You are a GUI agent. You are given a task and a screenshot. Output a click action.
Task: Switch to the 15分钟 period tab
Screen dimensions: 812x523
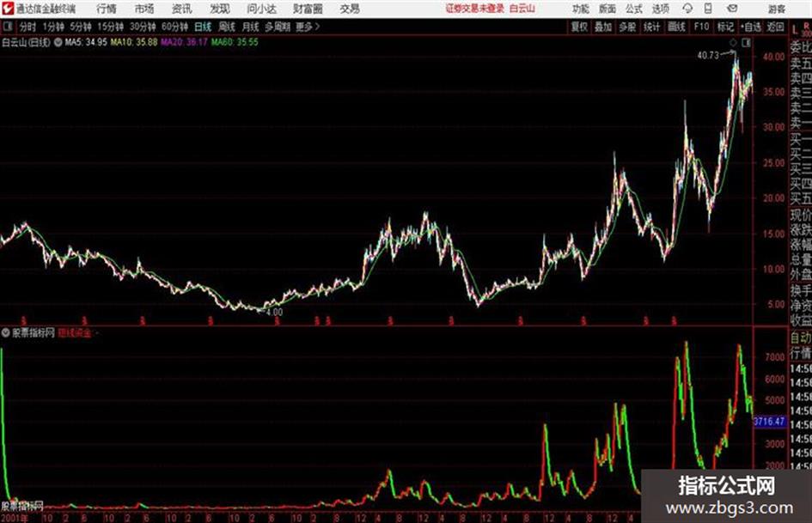click(x=111, y=27)
